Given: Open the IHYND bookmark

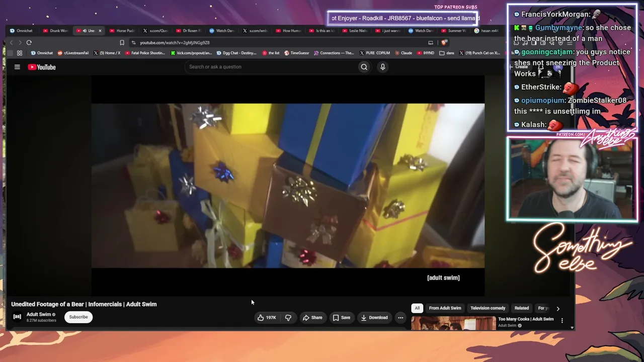Looking at the screenshot, I should (425, 53).
